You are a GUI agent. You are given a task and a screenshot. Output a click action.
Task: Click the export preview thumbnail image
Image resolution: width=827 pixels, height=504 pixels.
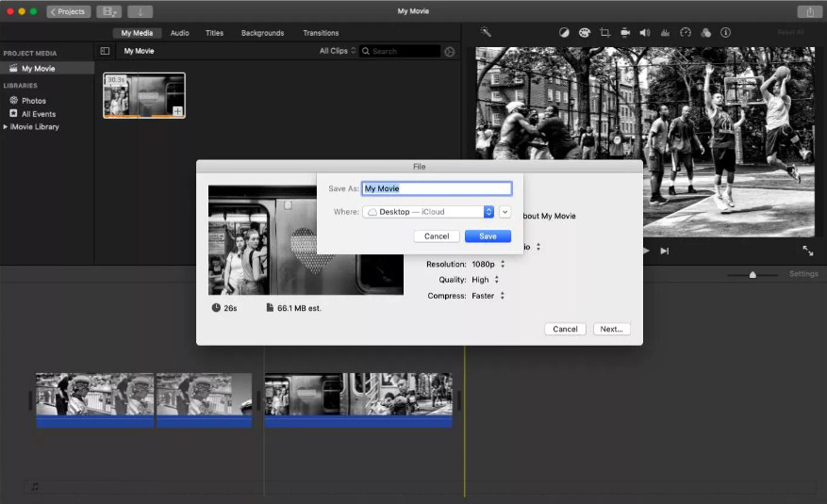[x=306, y=240]
